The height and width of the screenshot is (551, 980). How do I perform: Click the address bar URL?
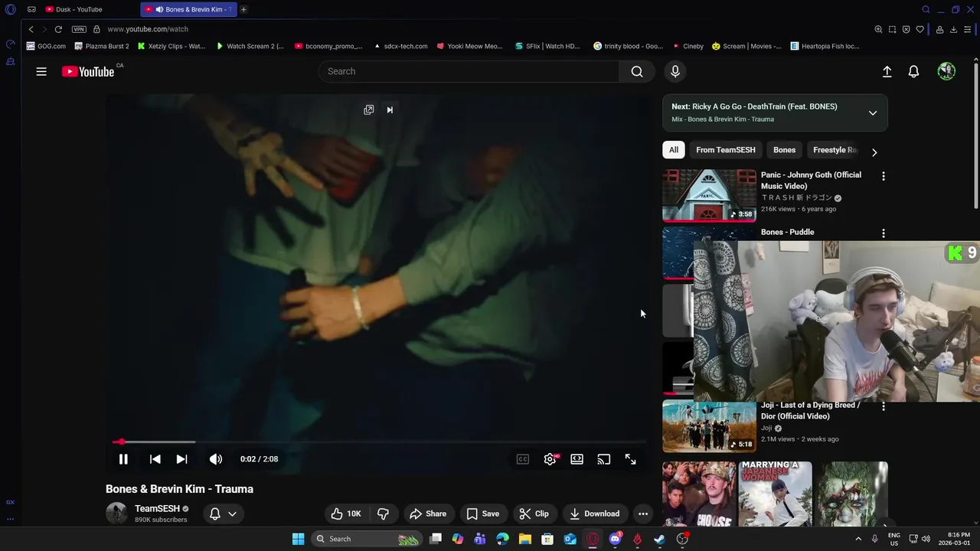pos(148,29)
